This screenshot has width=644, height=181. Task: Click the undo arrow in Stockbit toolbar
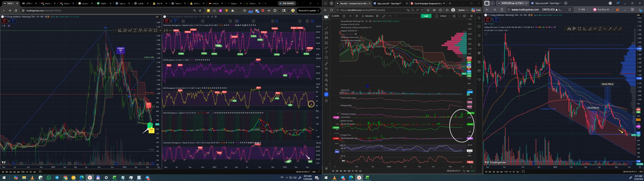tap(390, 16)
